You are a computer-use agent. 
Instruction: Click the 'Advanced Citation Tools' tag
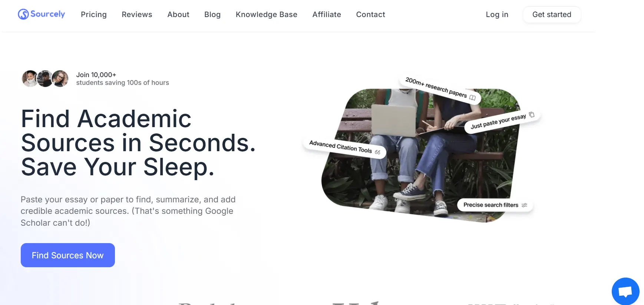[344, 147]
